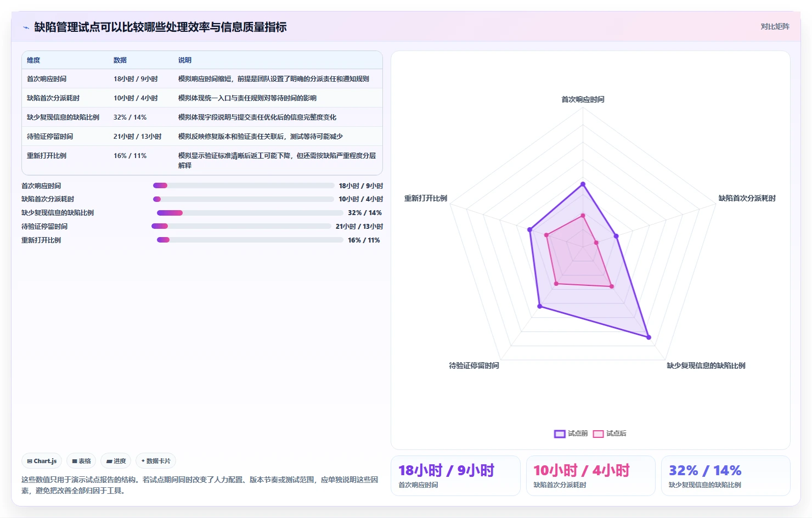Click the pink 试点后 point on 待验证停留时间 axis

coord(556,284)
